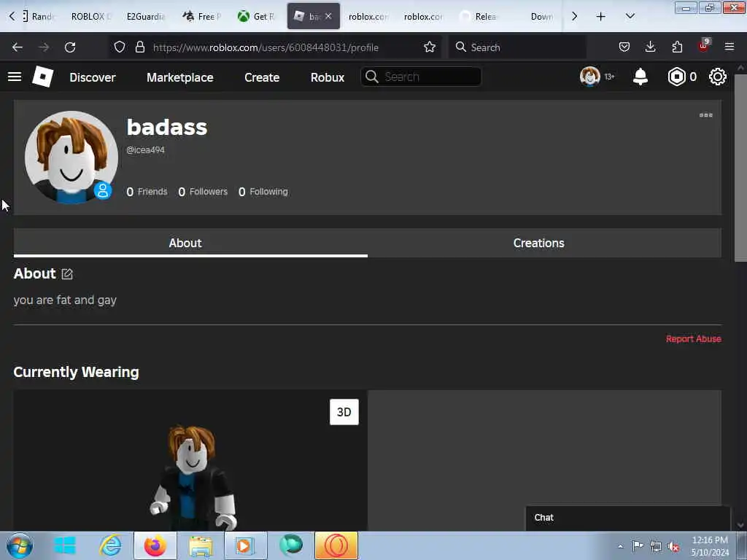Open the Discover page
747x560 pixels.
pyautogui.click(x=93, y=77)
